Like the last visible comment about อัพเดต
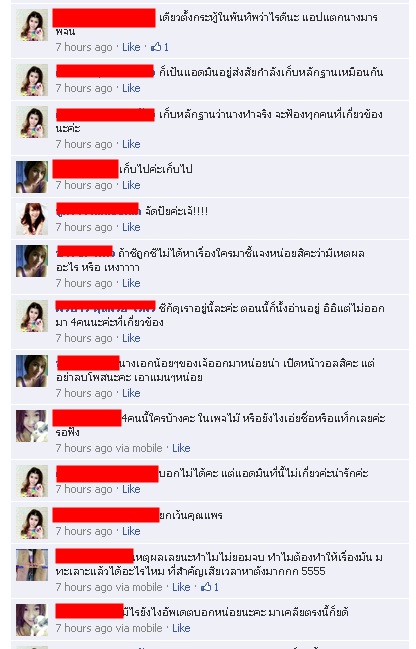This screenshot has height=649, width=416. pos(181,628)
